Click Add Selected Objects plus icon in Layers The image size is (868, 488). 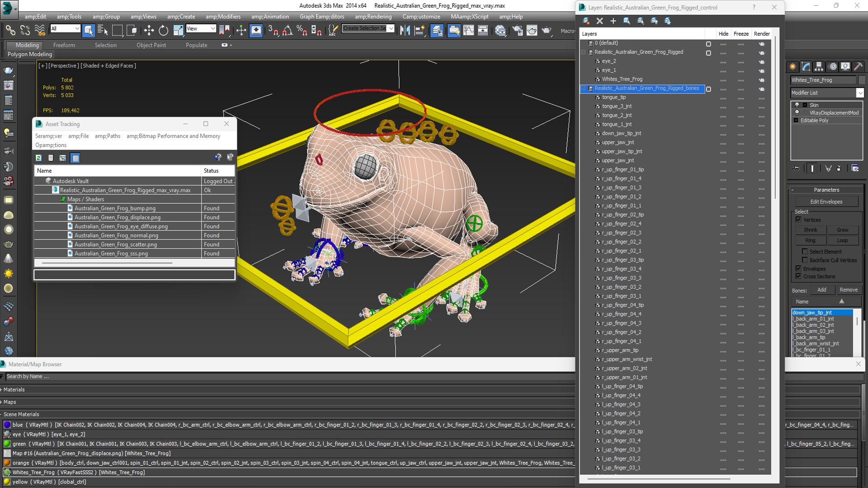tap(613, 21)
